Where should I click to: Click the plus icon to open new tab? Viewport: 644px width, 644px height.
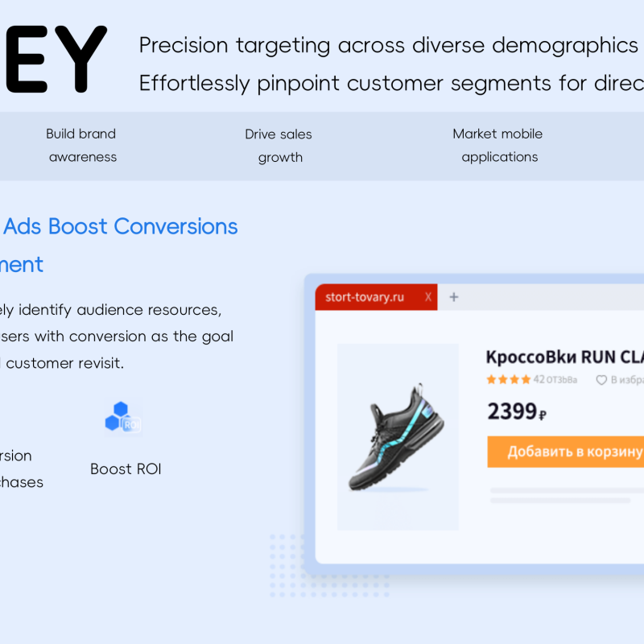pyautogui.click(x=453, y=296)
